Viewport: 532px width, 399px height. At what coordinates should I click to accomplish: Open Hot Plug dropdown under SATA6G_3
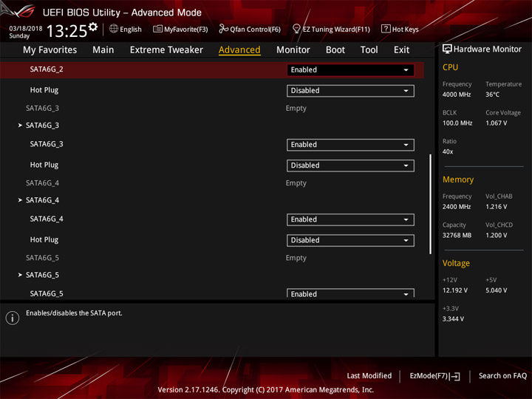point(350,166)
